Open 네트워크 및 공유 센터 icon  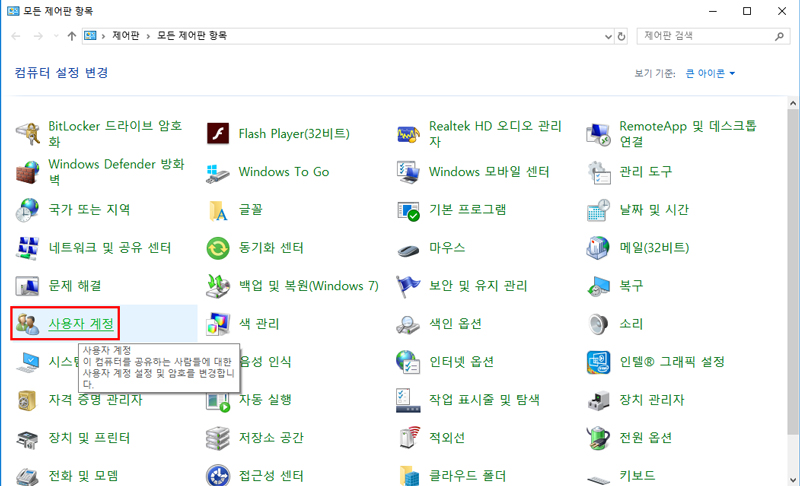(27, 248)
